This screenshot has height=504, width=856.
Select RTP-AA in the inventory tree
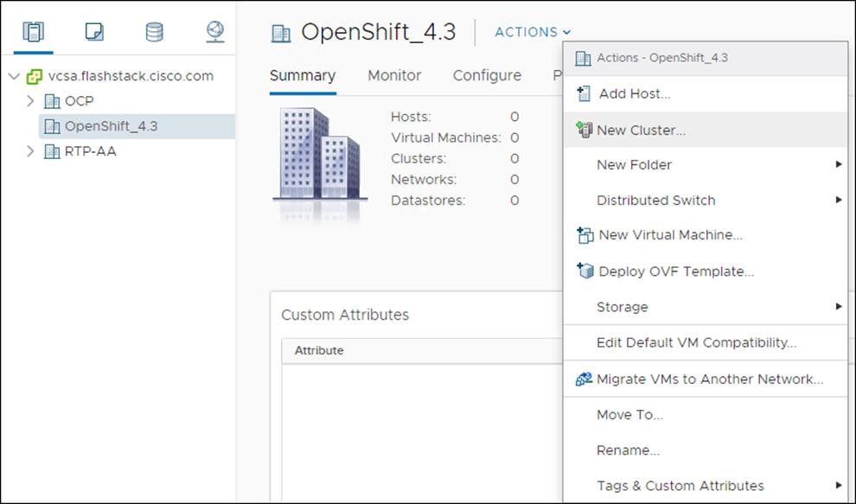[90, 151]
